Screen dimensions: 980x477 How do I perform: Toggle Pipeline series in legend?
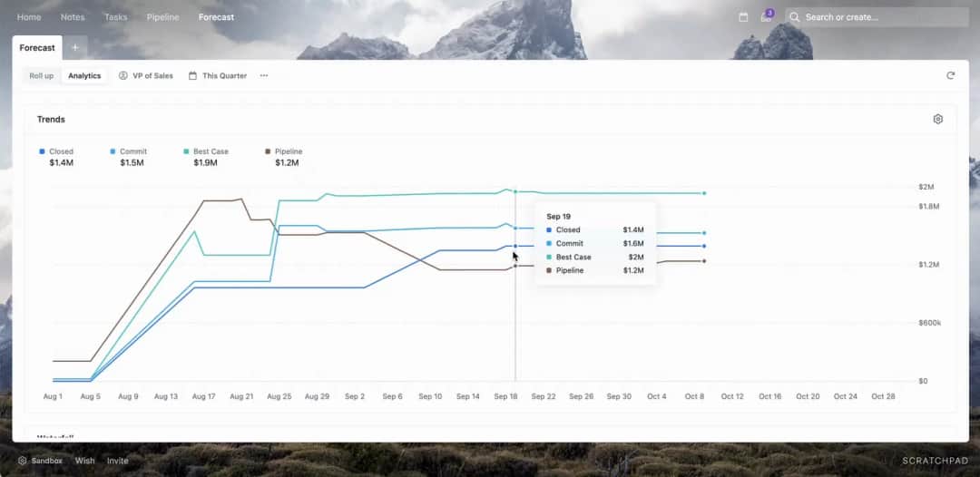point(284,151)
